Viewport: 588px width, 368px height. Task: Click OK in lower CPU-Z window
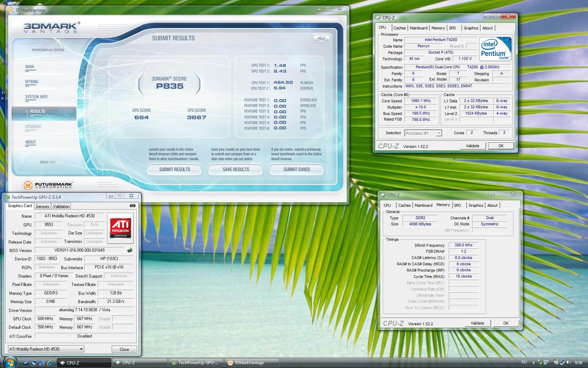(x=506, y=323)
